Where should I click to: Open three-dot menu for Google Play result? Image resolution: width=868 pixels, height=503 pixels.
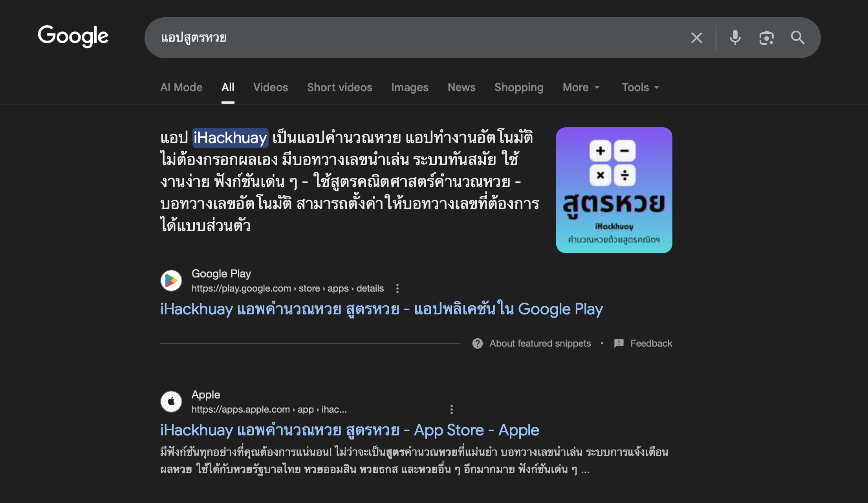(397, 288)
